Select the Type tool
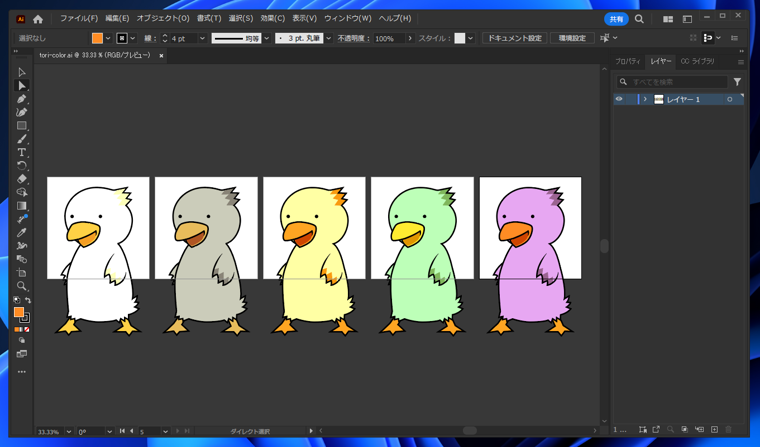 tap(22, 152)
